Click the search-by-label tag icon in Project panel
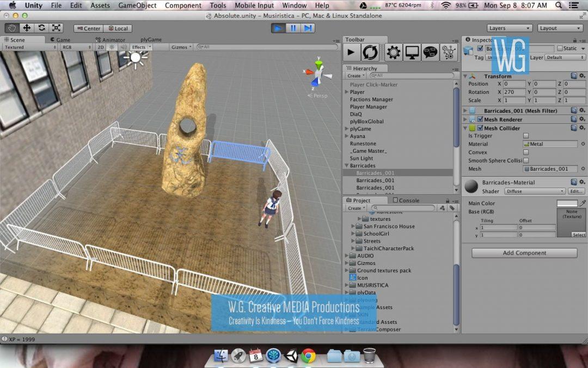Viewport: 588px width, 368px height. (452, 208)
